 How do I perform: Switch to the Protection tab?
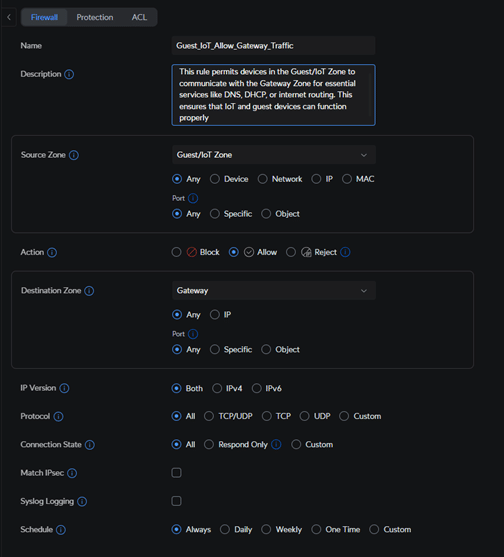95,17
